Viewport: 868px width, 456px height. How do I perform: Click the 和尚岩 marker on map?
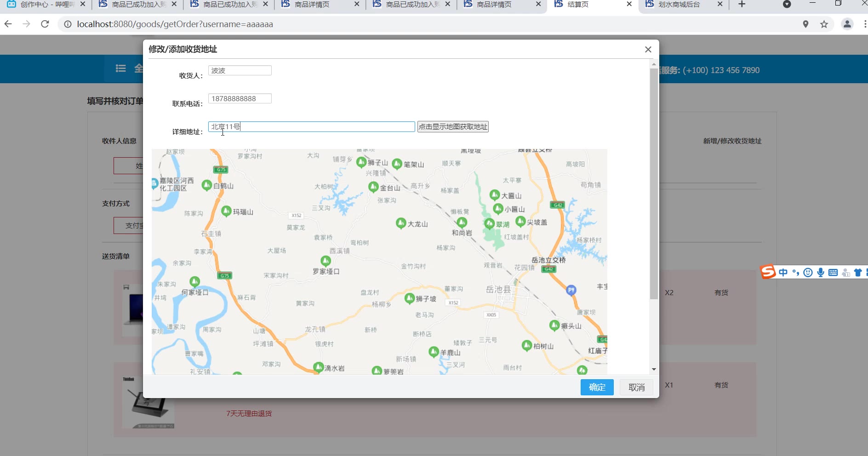coord(462,222)
